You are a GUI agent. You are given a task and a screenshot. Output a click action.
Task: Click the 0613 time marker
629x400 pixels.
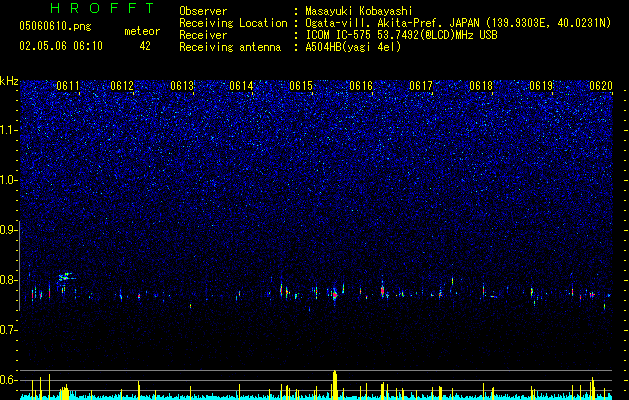[182, 86]
